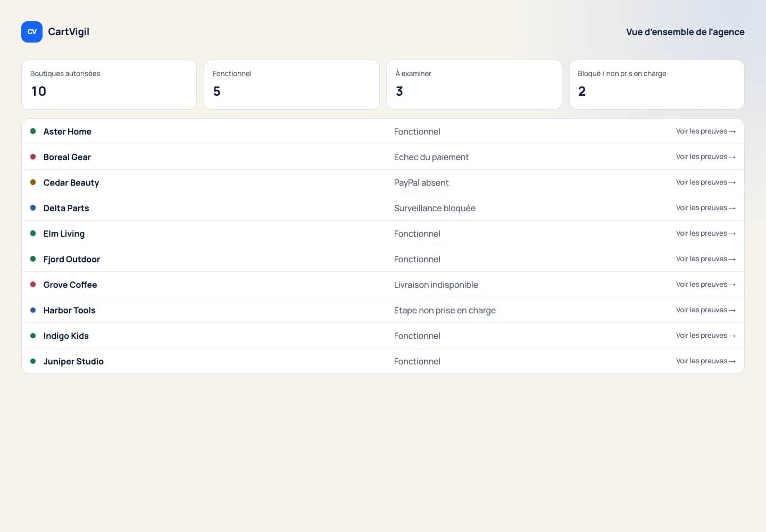Click the green status dot for Fjord Outdoor

(33, 259)
